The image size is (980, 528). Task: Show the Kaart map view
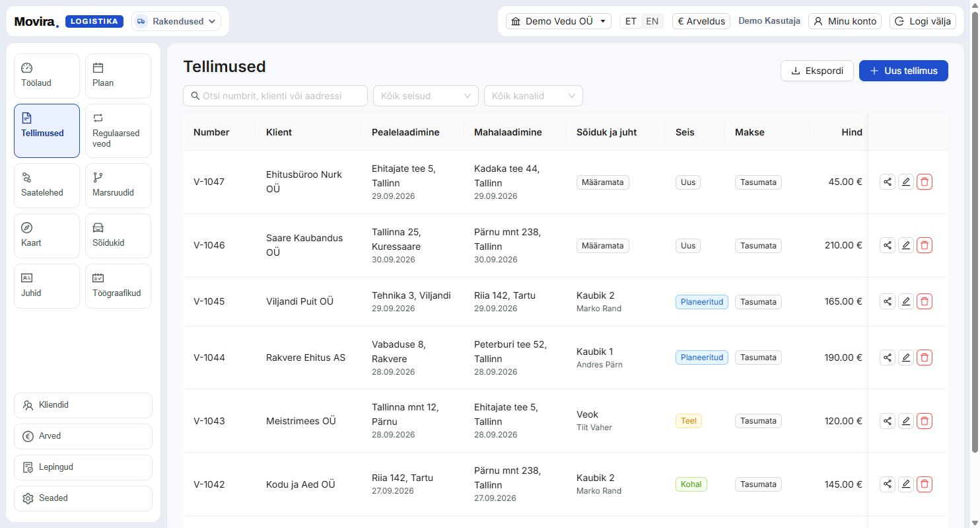[x=47, y=236]
